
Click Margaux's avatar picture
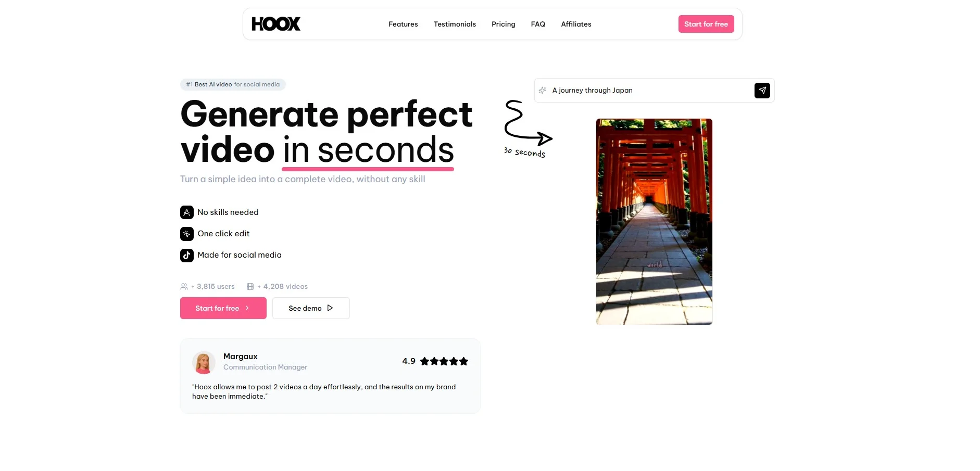(204, 362)
